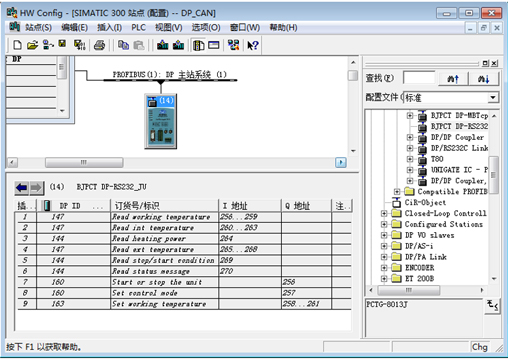Open the 视图(V) menu
Viewport: 508px width, 362px height.
click(x=169, y=27)
